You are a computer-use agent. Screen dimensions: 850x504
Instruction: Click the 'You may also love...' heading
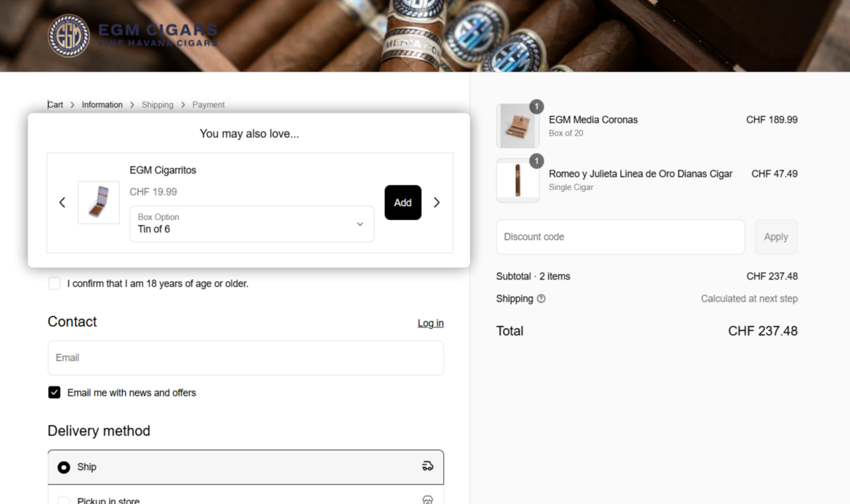(x=249, y=134)
